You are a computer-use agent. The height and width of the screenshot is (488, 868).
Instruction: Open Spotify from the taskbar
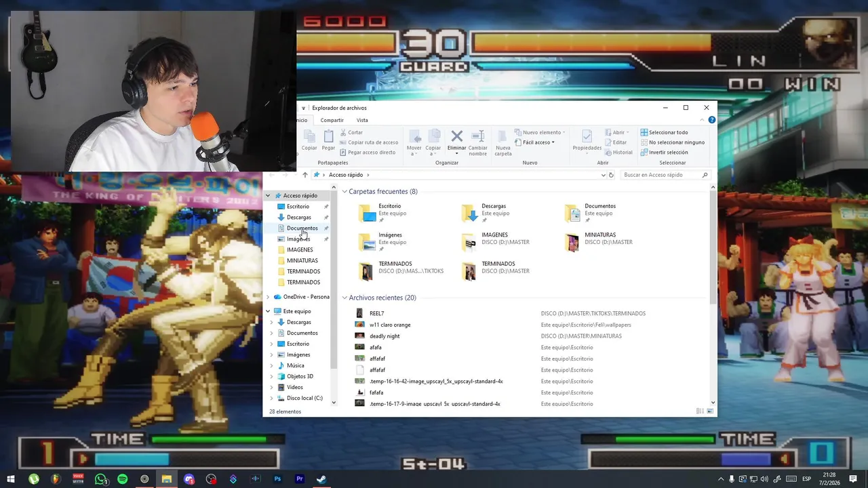tap(122, 479)
